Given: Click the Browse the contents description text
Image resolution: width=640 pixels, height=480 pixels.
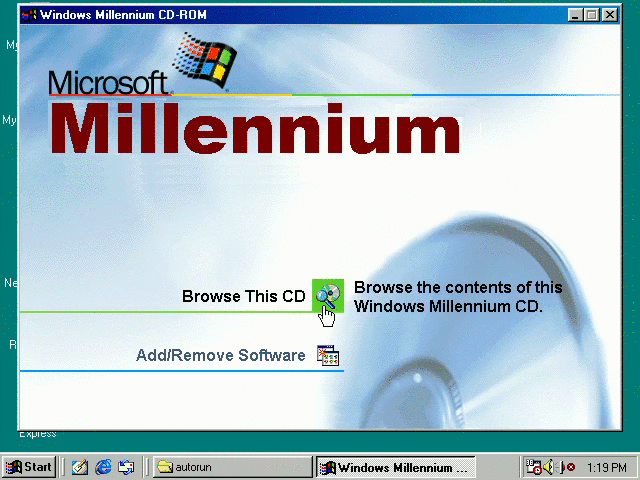Looking at the screenshot, I should pyautogui.click(x=458, y=297).
